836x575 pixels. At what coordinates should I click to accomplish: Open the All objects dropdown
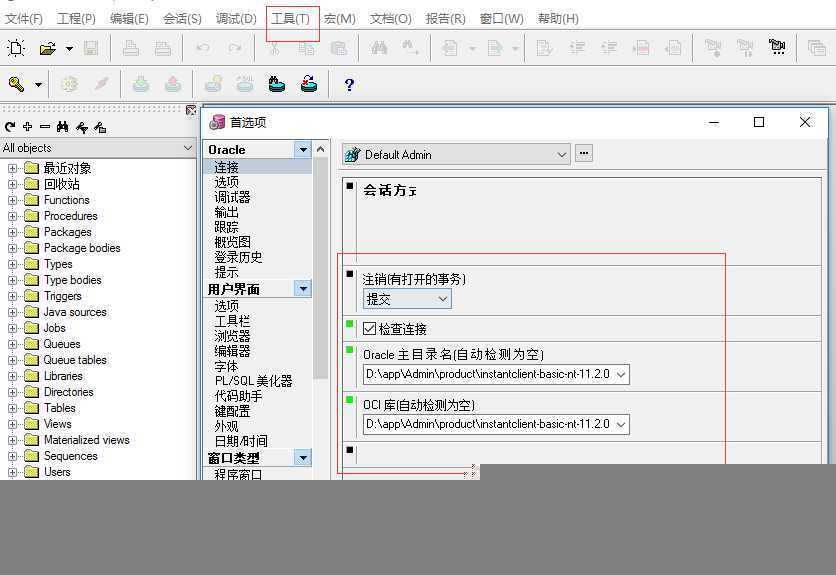click(98, 148)
